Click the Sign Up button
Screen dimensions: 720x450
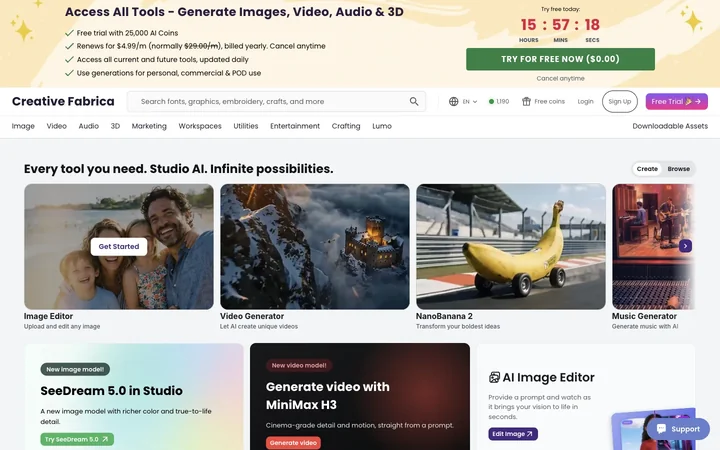tap(619, 101)
